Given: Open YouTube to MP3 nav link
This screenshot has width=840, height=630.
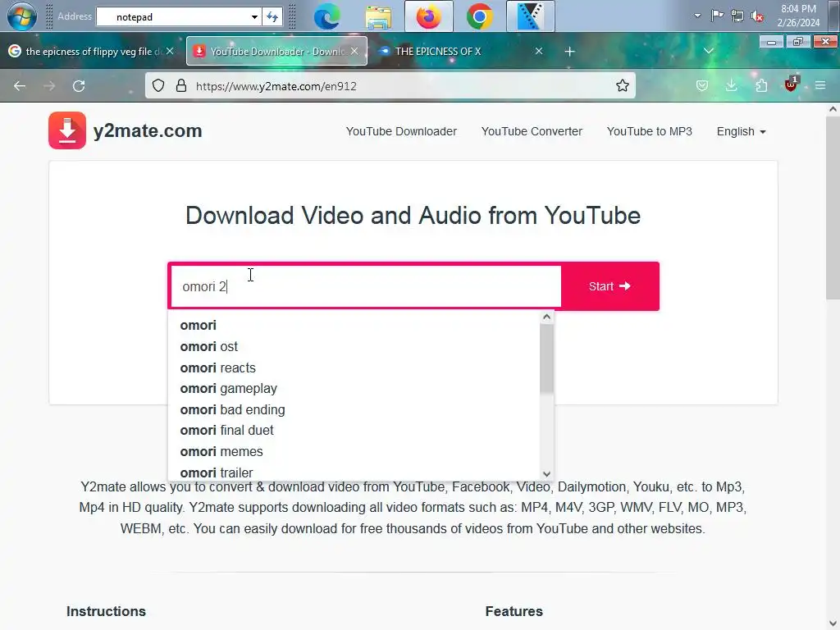Looking at the screenshot, I should pos(650,131).
